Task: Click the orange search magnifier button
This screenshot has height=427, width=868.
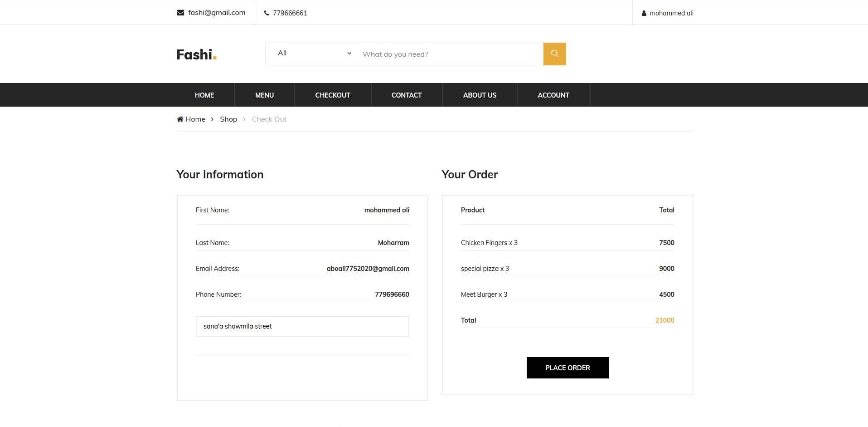Action: point(554,54)
